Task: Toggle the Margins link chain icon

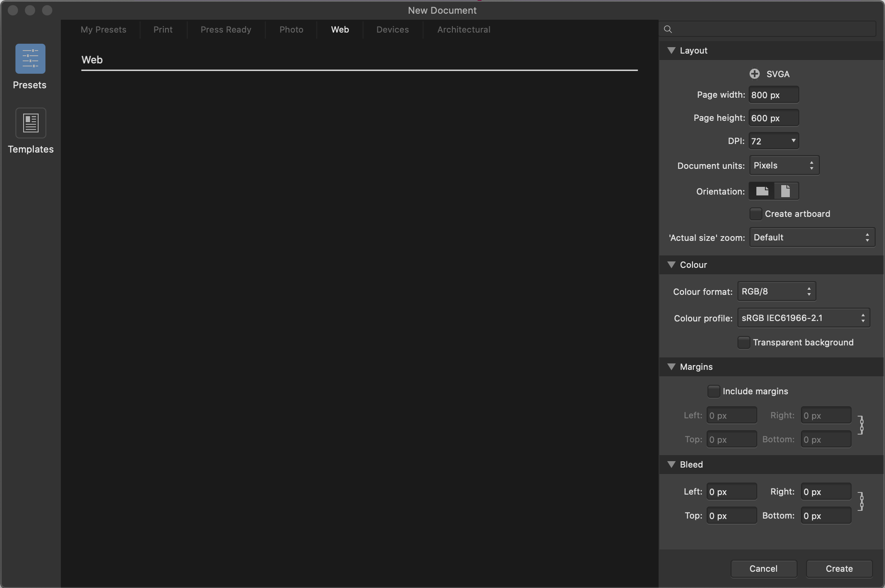Action: [x=861, y=425]
